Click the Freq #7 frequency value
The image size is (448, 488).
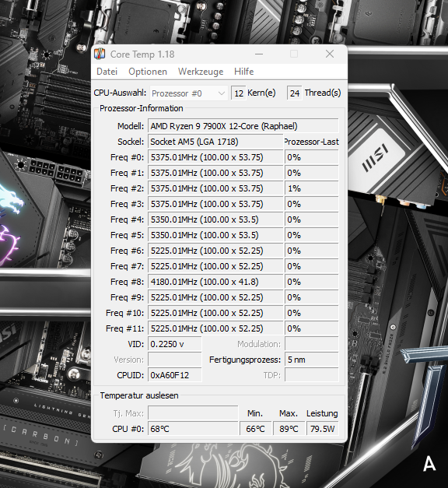(x=215, y=266)
